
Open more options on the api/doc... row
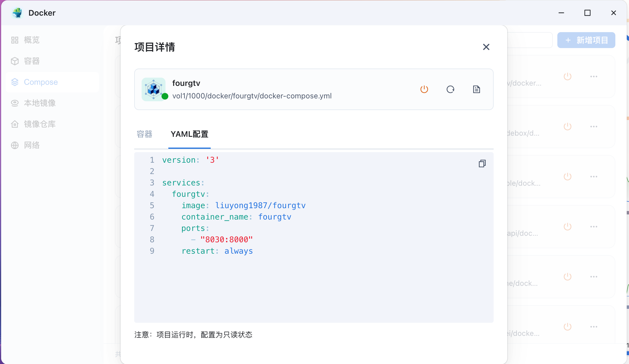(594, 227)
